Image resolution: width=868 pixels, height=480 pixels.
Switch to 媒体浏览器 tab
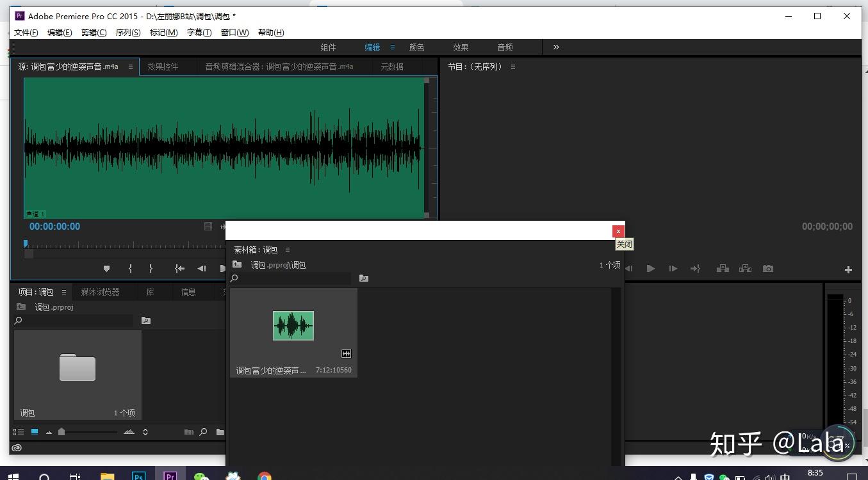tap(100, 292)
